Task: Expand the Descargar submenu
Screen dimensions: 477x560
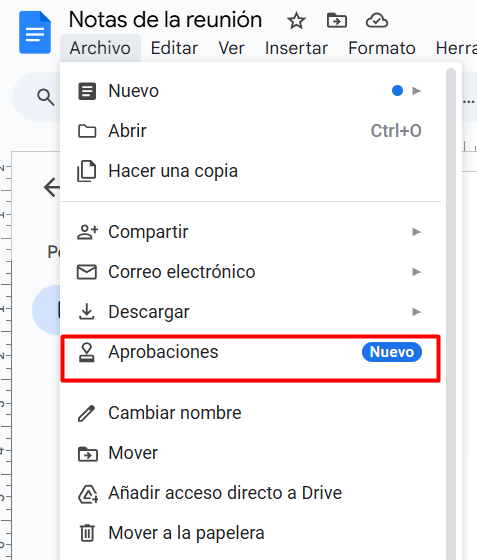Action: [250, 312]
